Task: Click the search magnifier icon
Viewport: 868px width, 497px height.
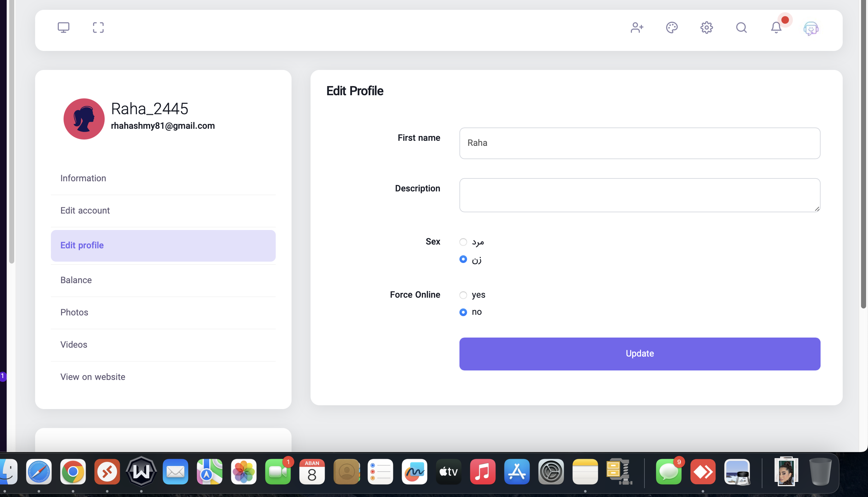Action: [x=742, y=28]
